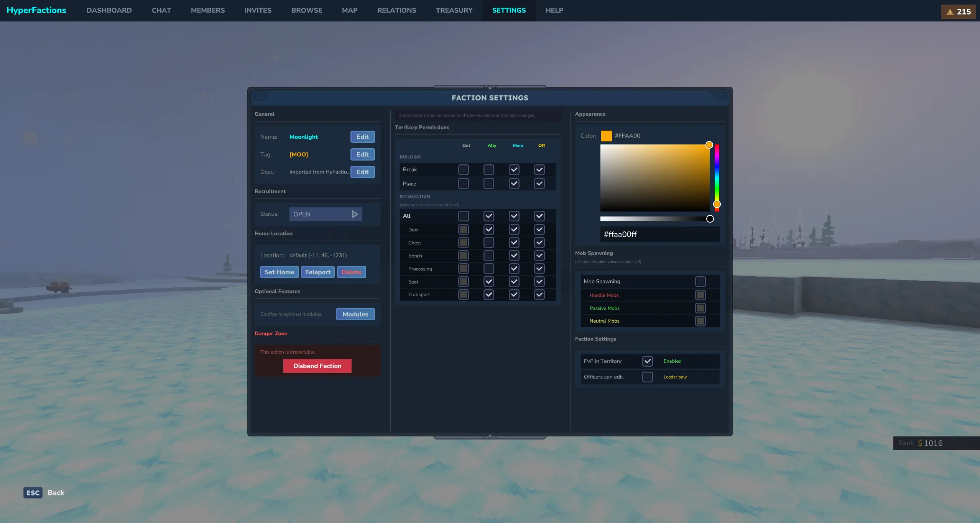Toggle the master Mob Spawning checkbox
The width and height of the screenshot is (980, 523).
tap(700, 282)
